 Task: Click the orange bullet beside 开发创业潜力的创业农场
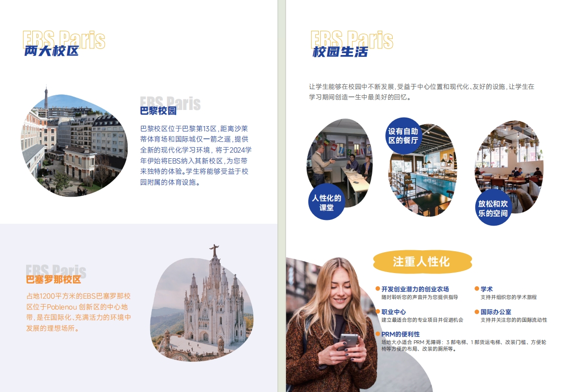378,289
